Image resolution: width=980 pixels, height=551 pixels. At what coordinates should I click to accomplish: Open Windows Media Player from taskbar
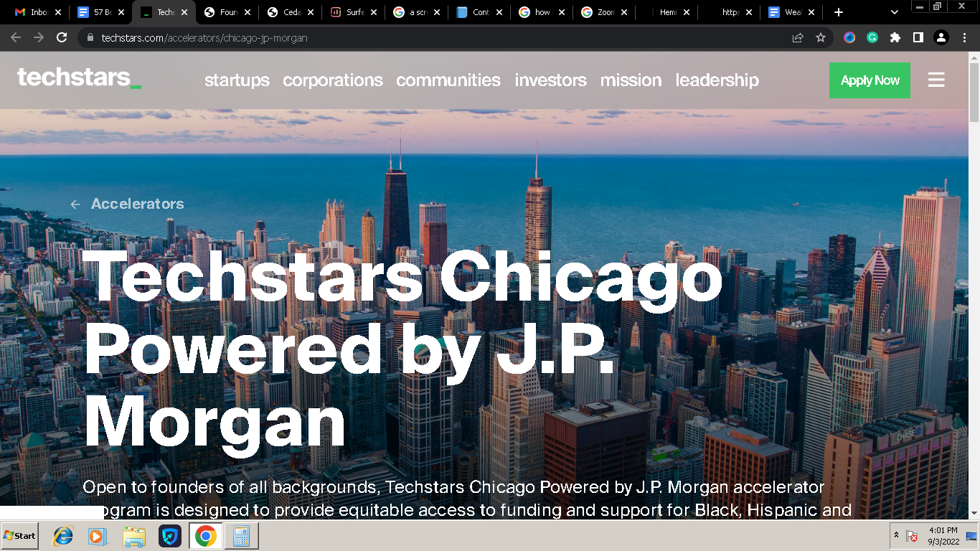(98, 536)
